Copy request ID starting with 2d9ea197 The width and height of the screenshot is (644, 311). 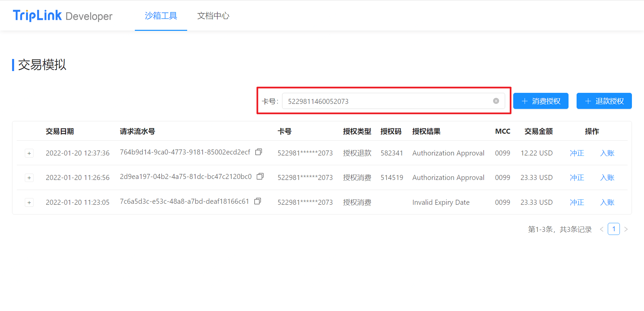pyautogui.click(x=260, y=177)
